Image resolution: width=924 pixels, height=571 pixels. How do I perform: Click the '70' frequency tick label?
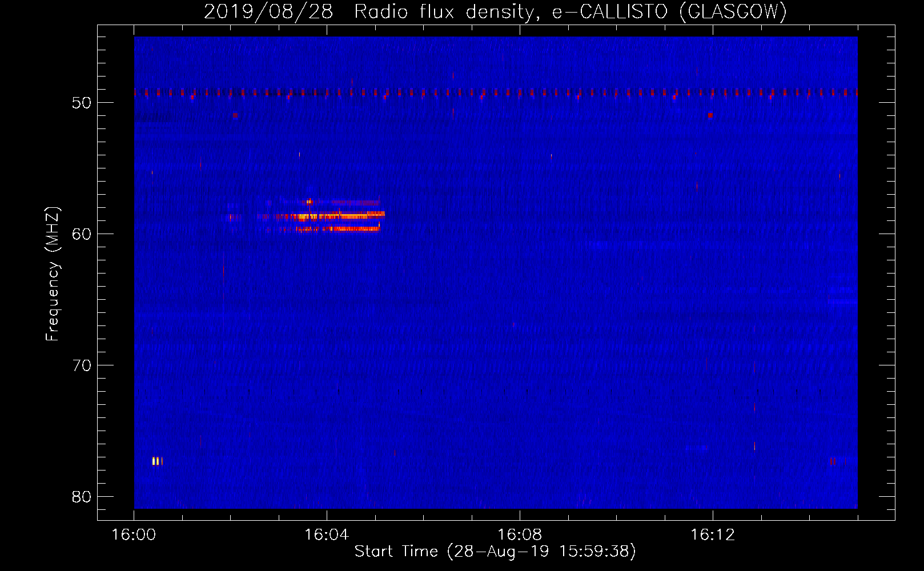click(x=82, y=365)
